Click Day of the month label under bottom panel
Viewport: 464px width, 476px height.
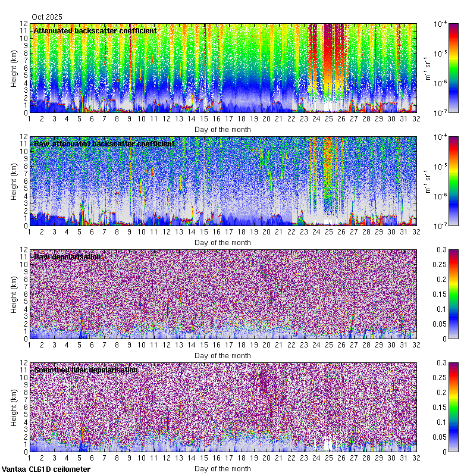222,469
